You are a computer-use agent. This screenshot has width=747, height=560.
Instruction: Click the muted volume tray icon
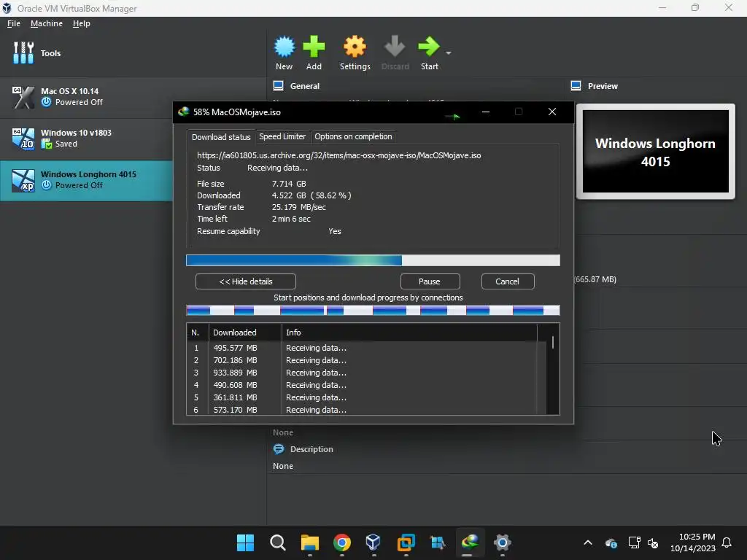pos(653,542)
